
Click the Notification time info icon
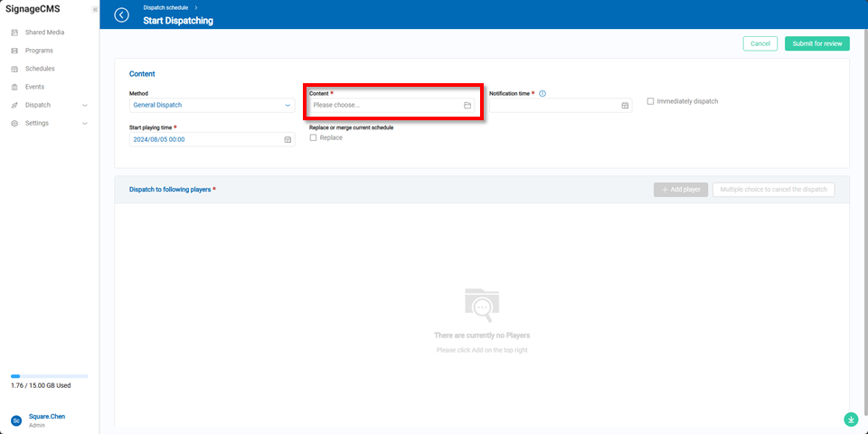542,93
